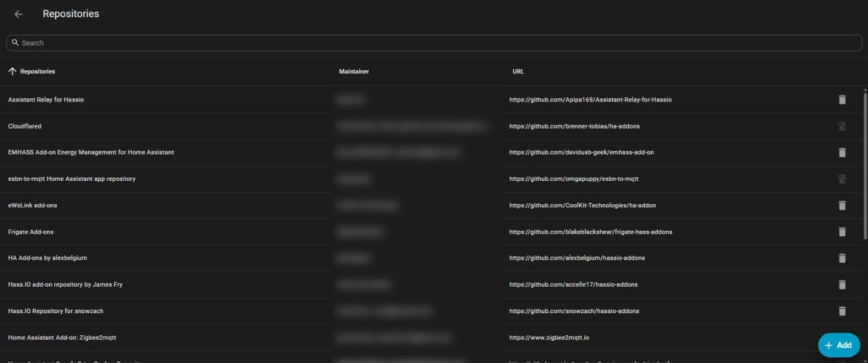Click the omgapuppy/esbn-to-mqtt URL

(574, 179)
